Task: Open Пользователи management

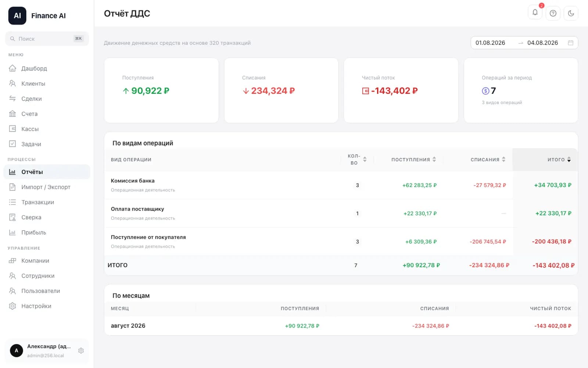Action: click(x=47, y=291)
